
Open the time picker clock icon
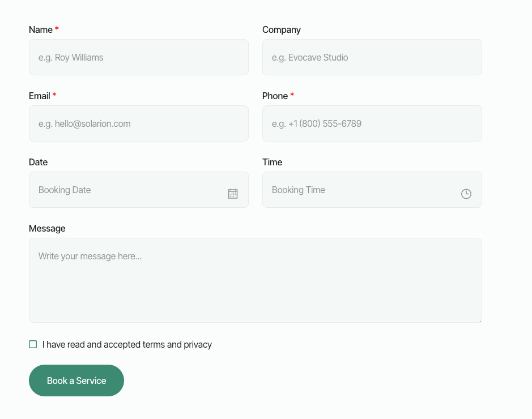pos(466,193)
